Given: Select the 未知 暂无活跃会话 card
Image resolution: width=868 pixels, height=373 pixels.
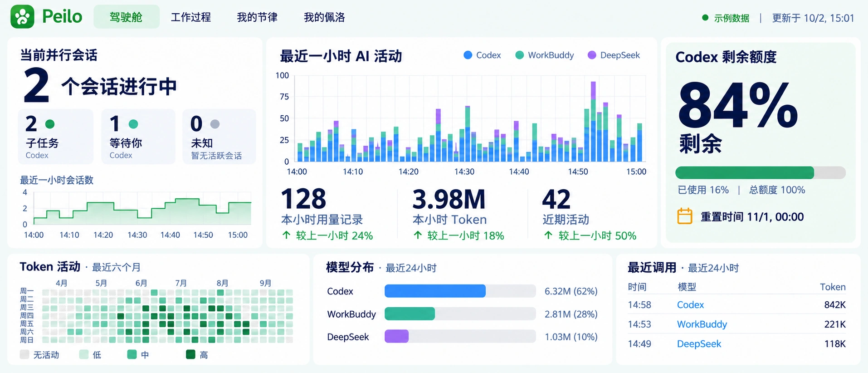Looking at the screenshot, I should tap(219, 137).
